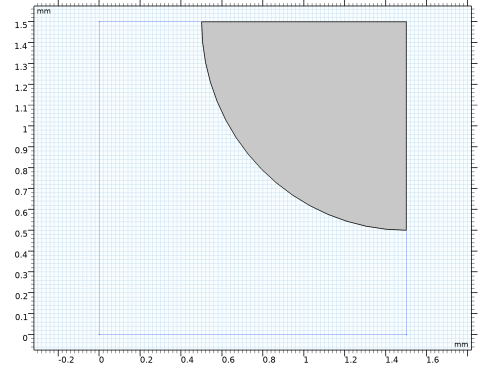Viewport: 479px width, 366px height.
Task: Click the vertex where arc meets the right edge
Action: click(x=406, y=230)
